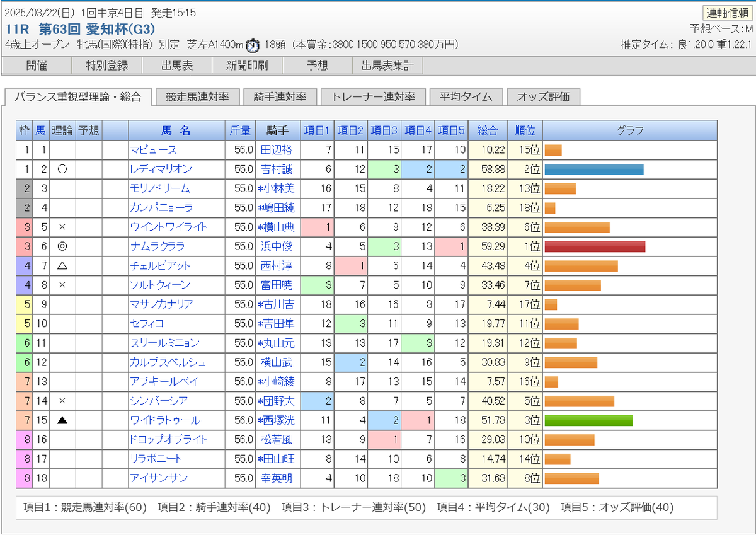Open horse カルプスペルシュ
The width and height of the screenshot is (756, 535).
pos(168,362)
